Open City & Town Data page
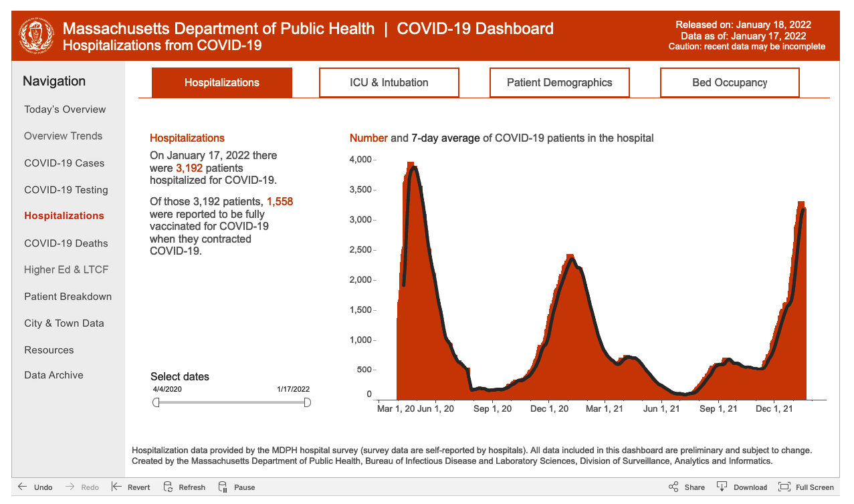The height and width of the screenshot is (504, 854). pos(64,323)
